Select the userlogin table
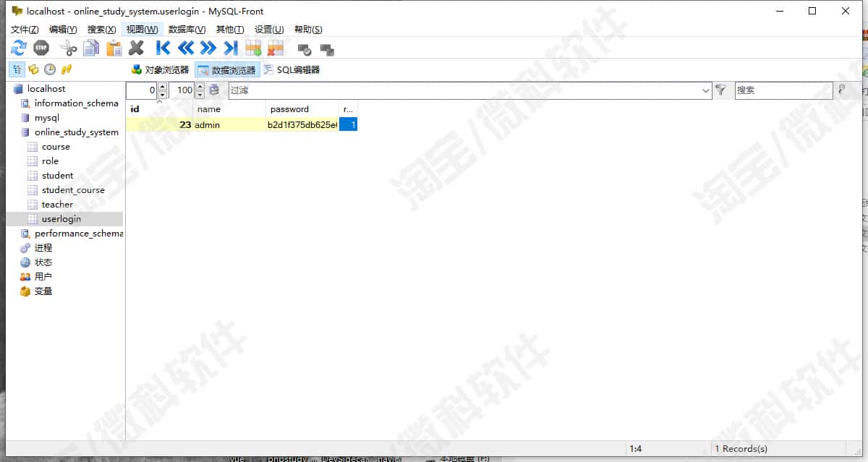The image size is (868, 462). (x=61, y=219)
